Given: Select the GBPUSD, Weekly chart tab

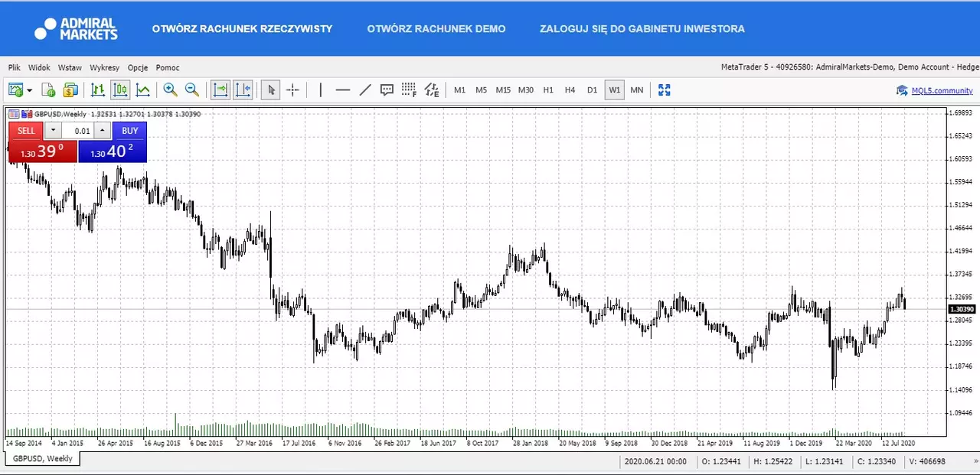Looking at the screenshot, I should click(x=43, y=458).
